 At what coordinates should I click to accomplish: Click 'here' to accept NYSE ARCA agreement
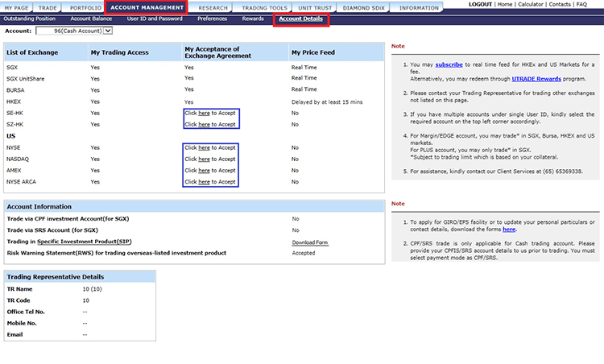(x=205, y=182)
